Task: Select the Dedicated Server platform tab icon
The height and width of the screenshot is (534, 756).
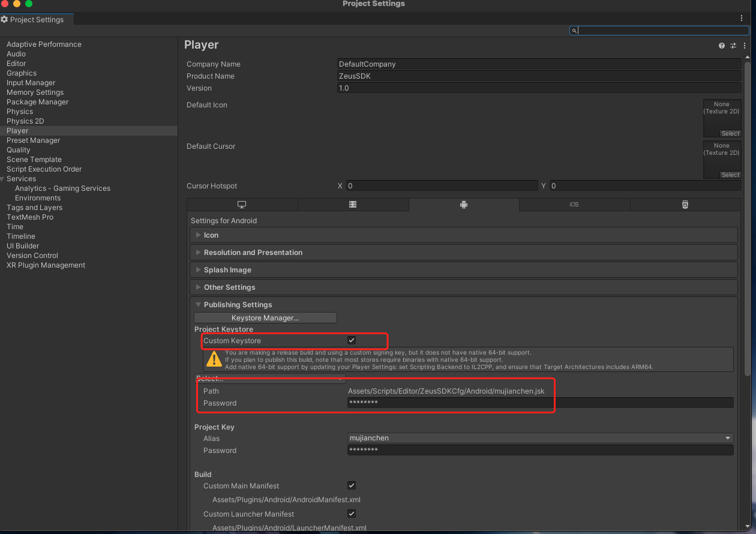Action: 353,205
